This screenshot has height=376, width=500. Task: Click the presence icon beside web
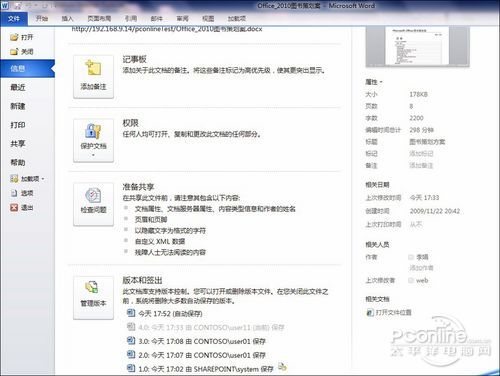411,280
